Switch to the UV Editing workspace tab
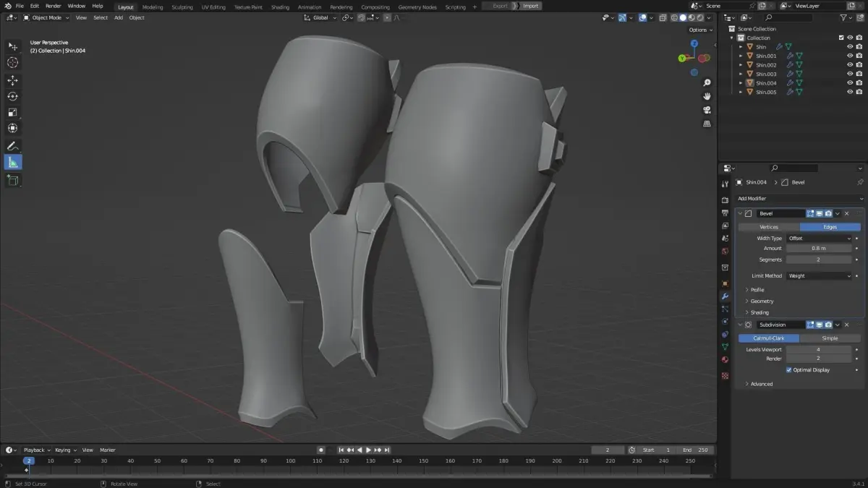This screenshot has height=488, width=868. [213, 7]
